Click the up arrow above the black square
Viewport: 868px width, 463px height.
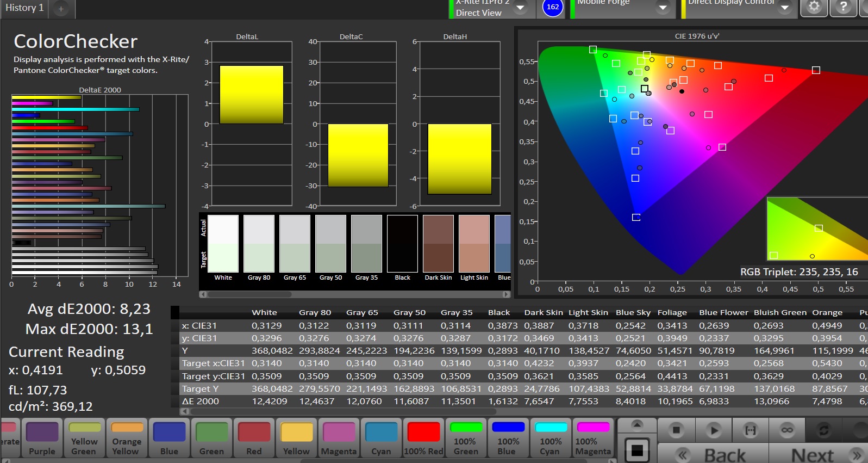pyautogui.click(x=637, y=425)
